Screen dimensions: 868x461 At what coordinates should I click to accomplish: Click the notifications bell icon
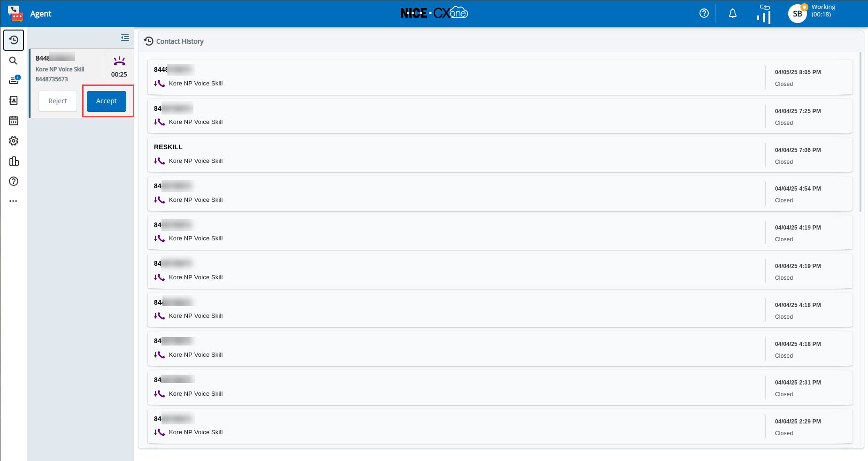[x=732, y=14]
